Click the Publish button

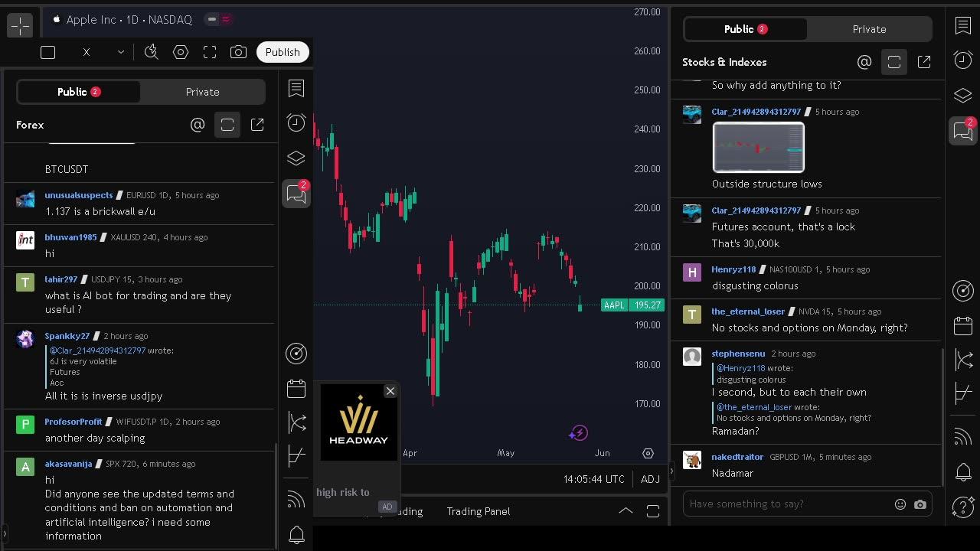[x=283, y=52]
